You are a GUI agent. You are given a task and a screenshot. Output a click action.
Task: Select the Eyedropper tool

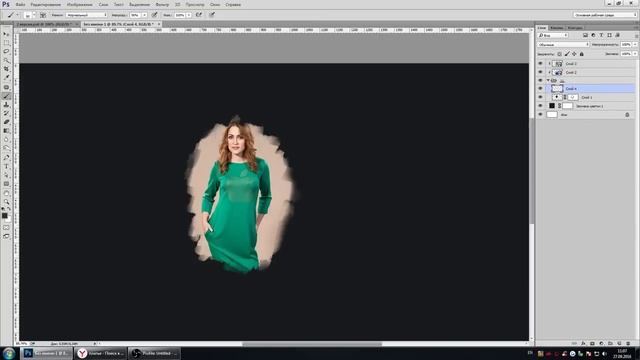pos(6,78)
